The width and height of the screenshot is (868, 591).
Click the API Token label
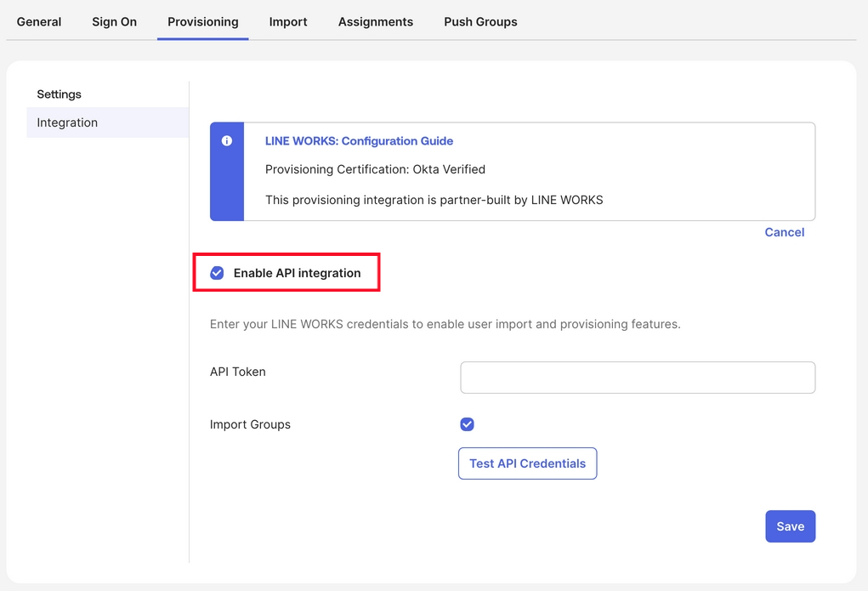[237, 372]
